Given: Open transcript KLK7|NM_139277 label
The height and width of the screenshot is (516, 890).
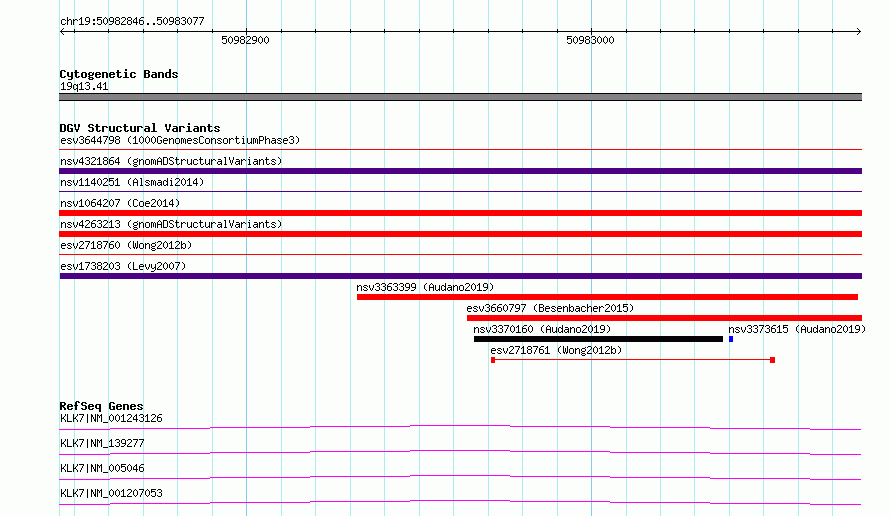Looking at the screenshot, I should (x=102, y=443).
